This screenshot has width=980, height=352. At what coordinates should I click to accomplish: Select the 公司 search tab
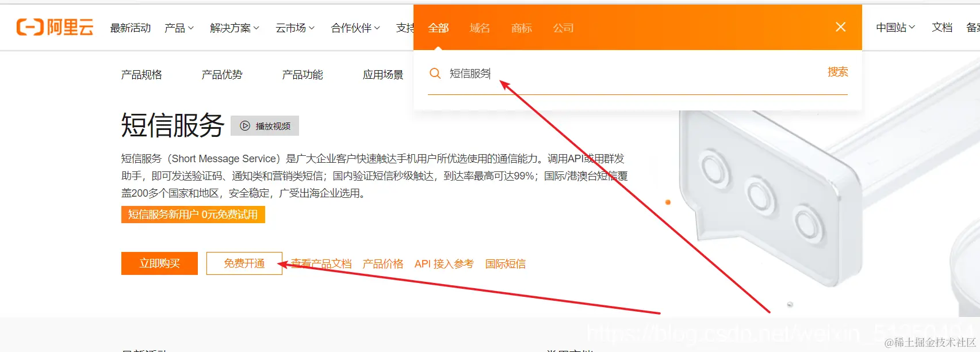pos(563,28)
